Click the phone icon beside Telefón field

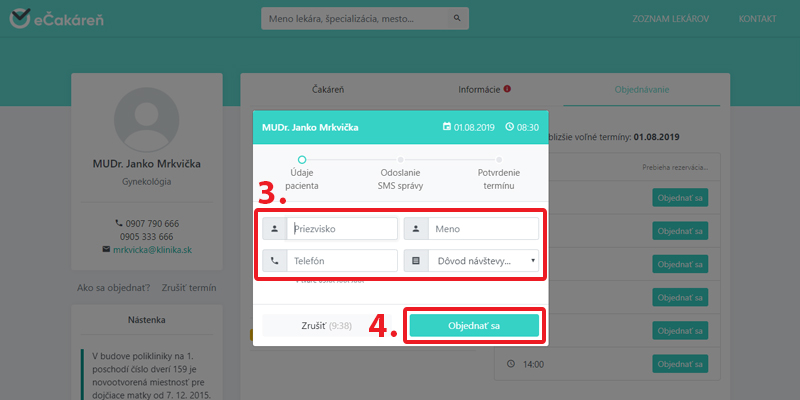coord(275,261)
